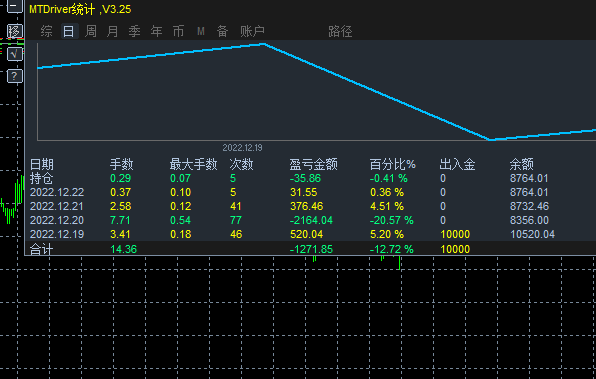Click the 2022.12.19 chart axis label
Screen dimensions: 596x379
pyautogui.click(x=243, y=148)
